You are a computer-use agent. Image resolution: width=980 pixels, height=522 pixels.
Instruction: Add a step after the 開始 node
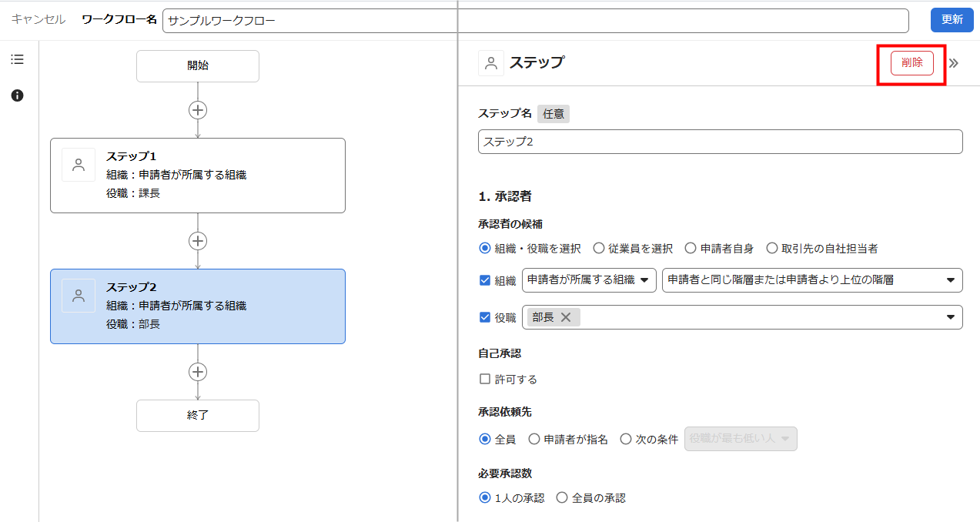[x=198, y=110]
